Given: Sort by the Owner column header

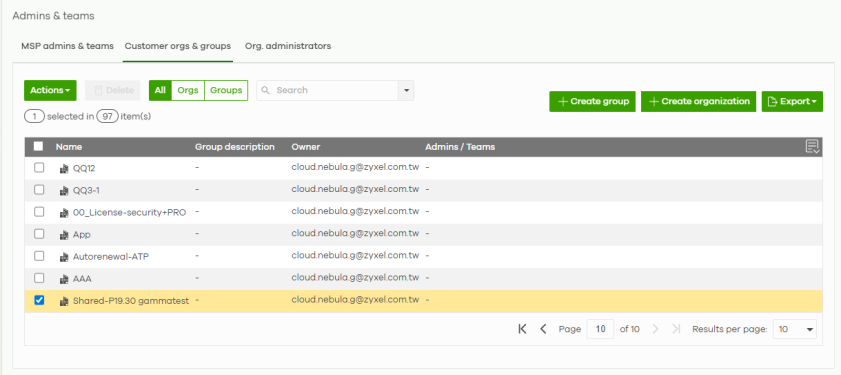Looking at the screenshot, I should coord(306,146).
